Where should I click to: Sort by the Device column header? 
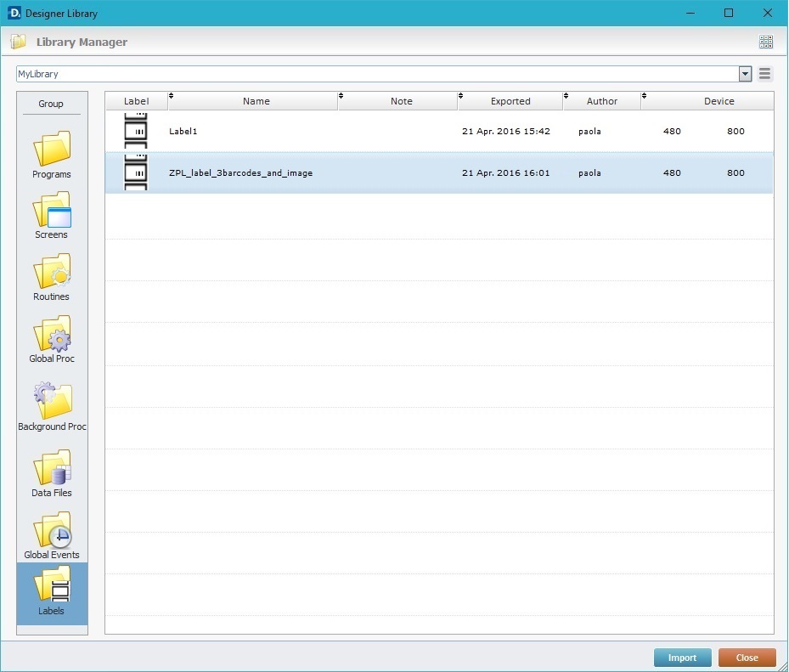point(719,101)
